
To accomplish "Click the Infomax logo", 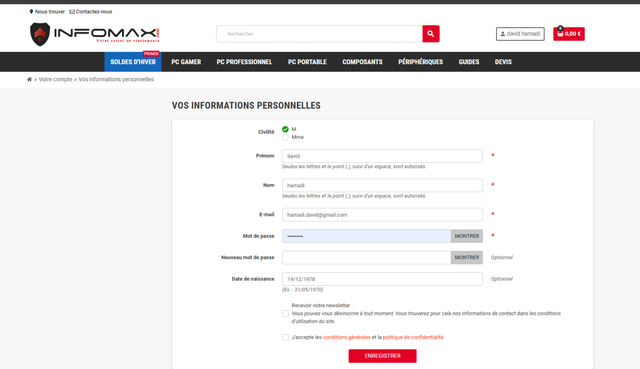I will coord(95,34).
